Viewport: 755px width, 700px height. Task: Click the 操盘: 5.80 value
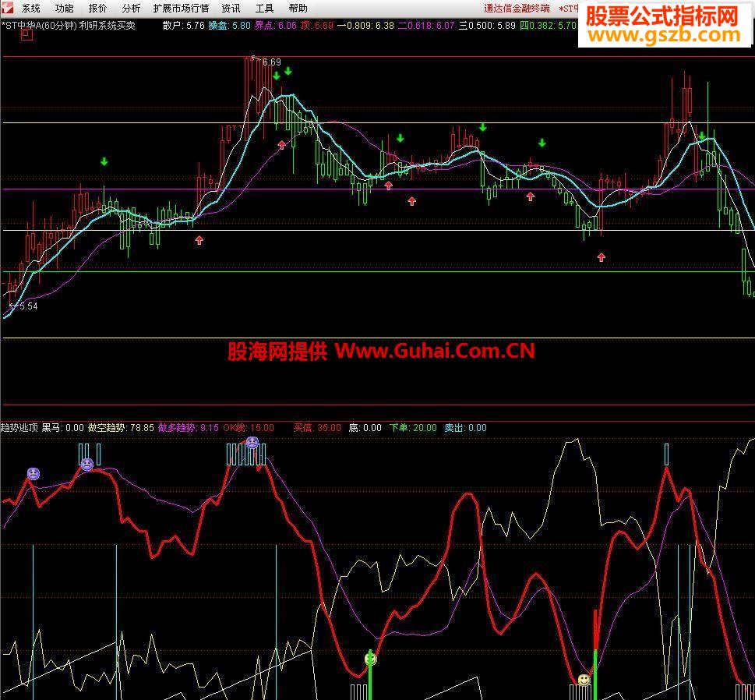click(230, 26)
